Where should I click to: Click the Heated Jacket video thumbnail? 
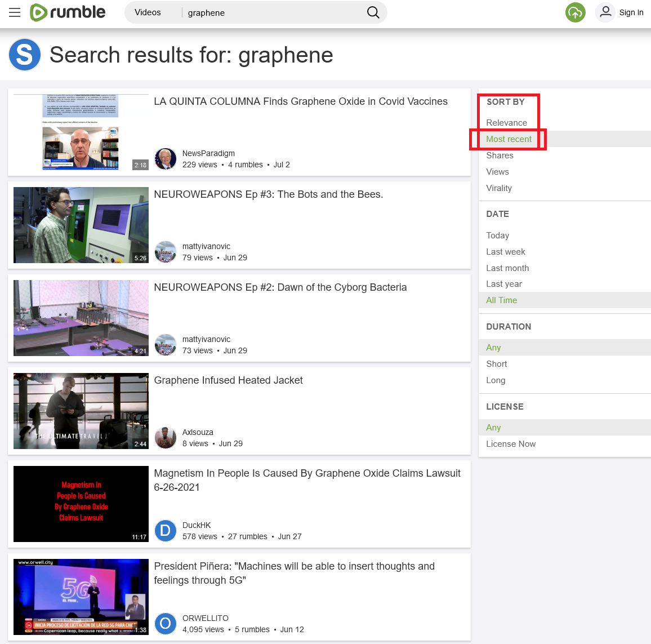(81, 411)
